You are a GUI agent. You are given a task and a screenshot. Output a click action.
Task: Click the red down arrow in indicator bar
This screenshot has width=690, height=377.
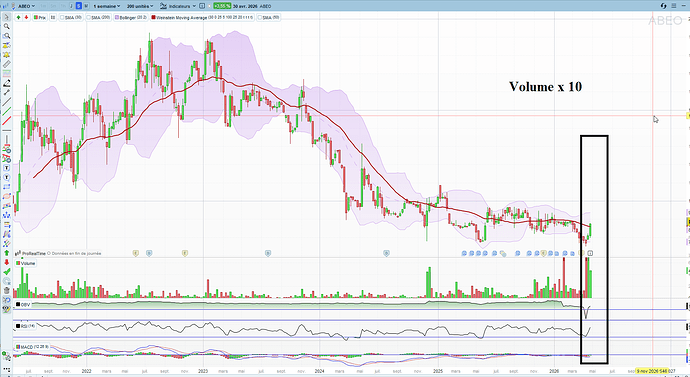coord(26,17)
